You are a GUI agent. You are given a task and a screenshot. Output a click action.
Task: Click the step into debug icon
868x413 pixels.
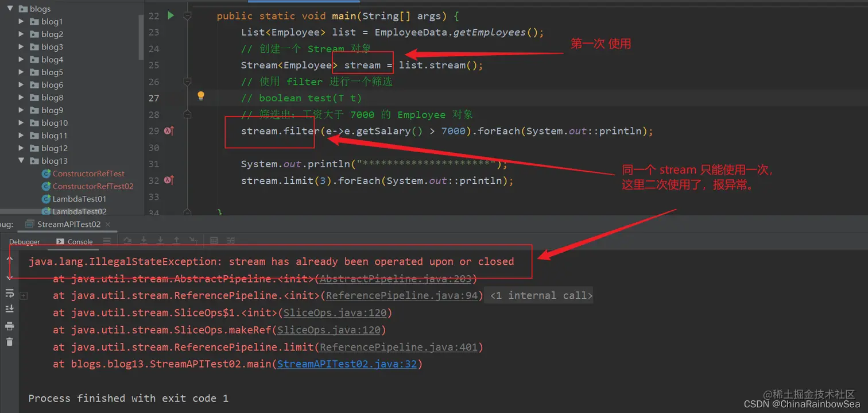pyautogui.click(x=160, y=241)
